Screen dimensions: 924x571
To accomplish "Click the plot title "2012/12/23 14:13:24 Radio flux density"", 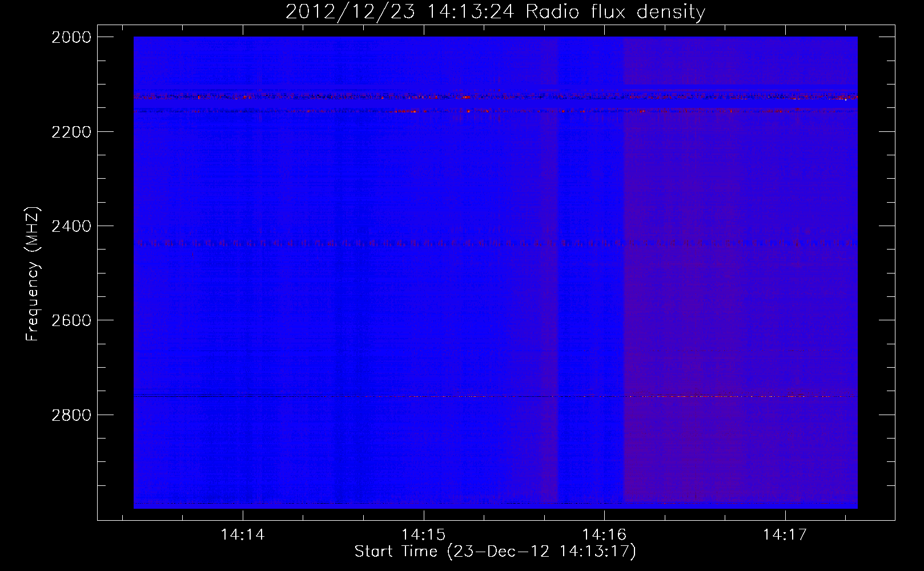I will [495, 12].
